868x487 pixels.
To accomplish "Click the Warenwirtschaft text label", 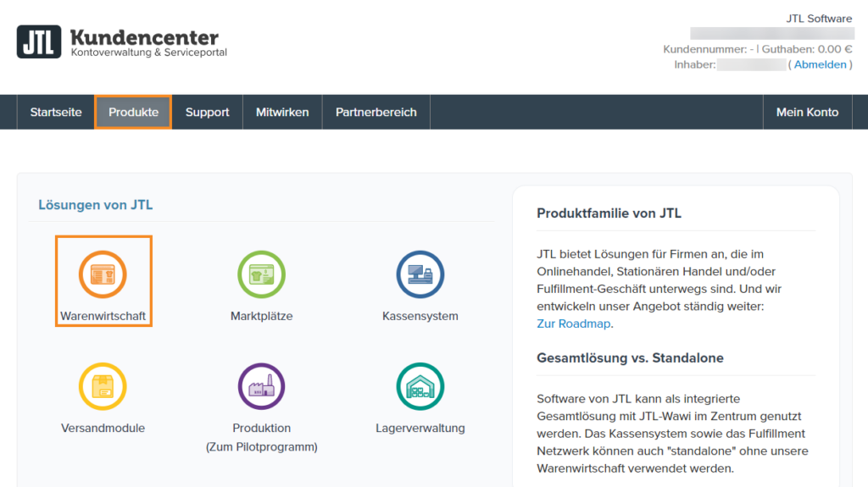I will [x=103, y=316].
